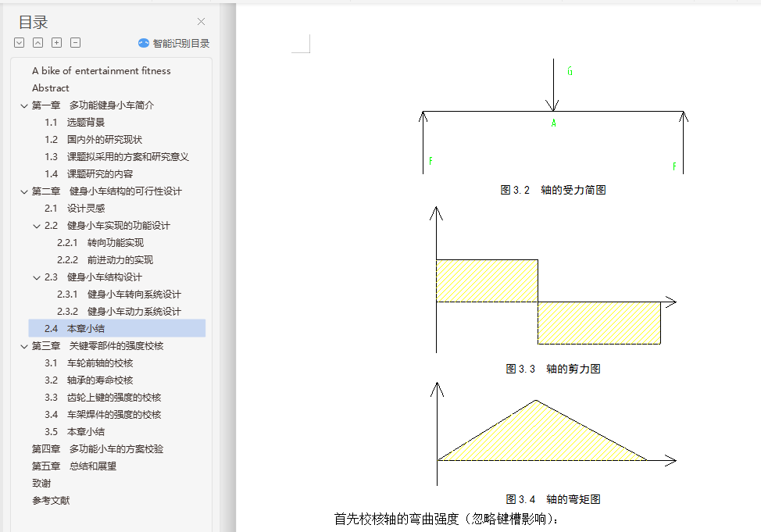
Task: Click the downward arrow icon under 目录 title
Action: click(x=20, y=43)
